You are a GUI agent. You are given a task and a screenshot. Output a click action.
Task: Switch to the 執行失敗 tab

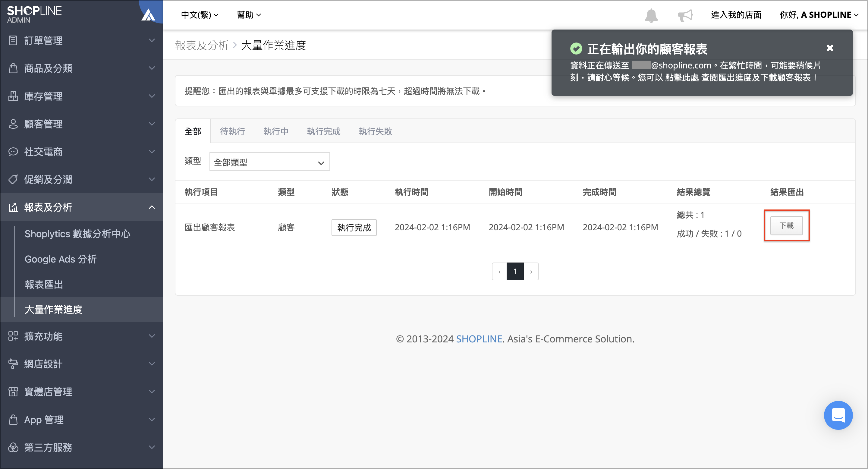click(375, 131)
